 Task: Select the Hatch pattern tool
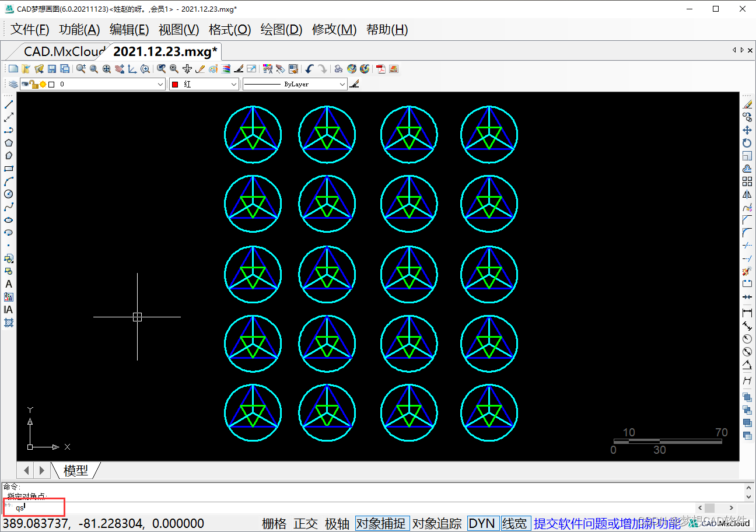(x=9, y=323)
